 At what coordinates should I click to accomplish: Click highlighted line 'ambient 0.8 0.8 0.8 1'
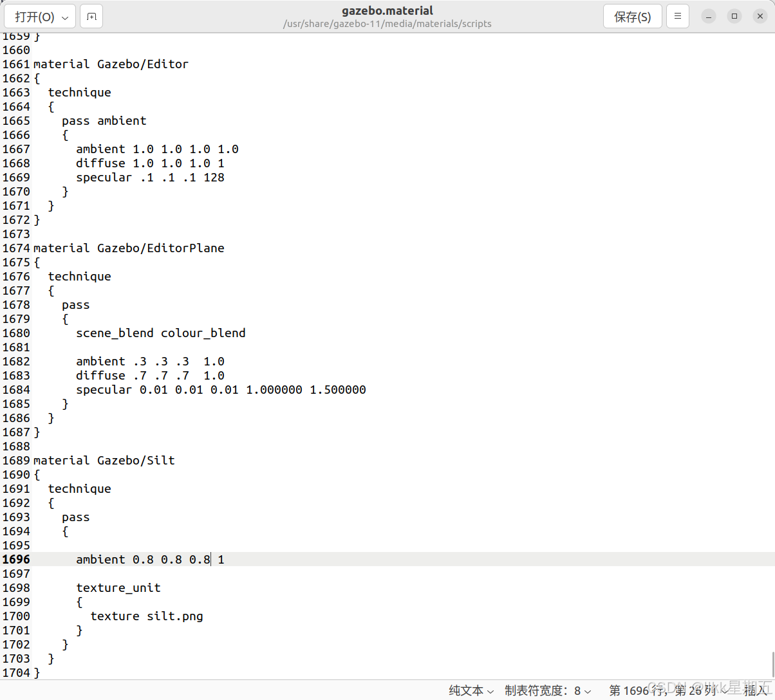[x=150, y=560]
